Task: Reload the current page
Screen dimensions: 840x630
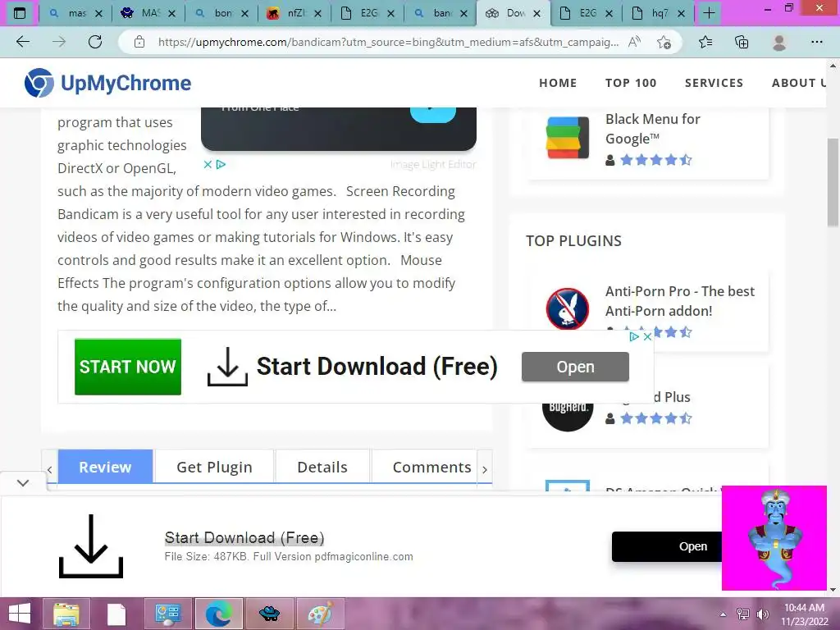Action: [95, 42]
